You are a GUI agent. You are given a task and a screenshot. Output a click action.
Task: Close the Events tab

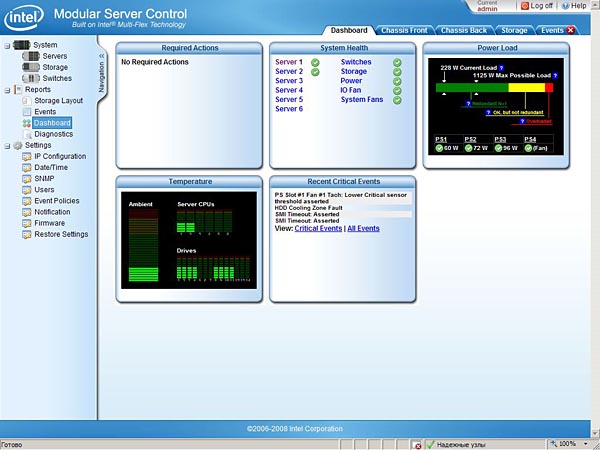[571, 31]
